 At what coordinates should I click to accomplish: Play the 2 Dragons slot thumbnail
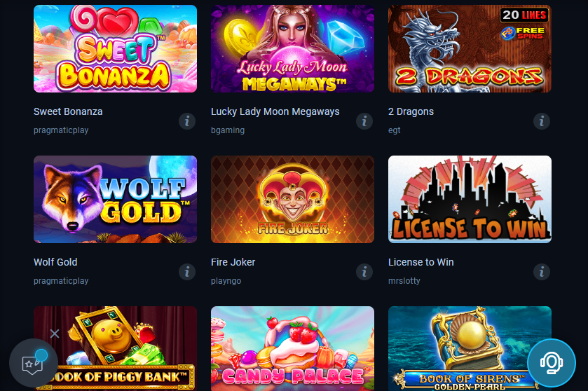click(x=470, y=49)
